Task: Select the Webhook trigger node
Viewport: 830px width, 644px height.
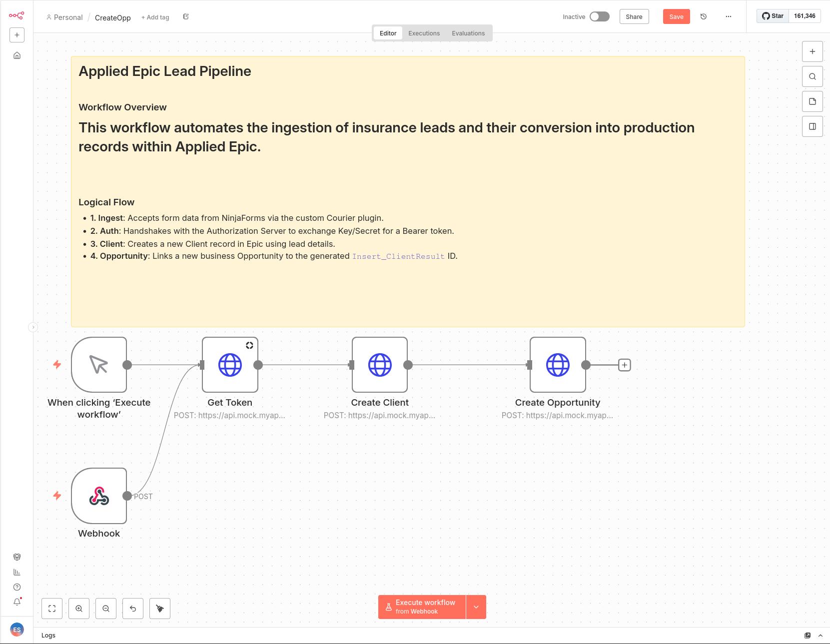Action: coord(99,496)
